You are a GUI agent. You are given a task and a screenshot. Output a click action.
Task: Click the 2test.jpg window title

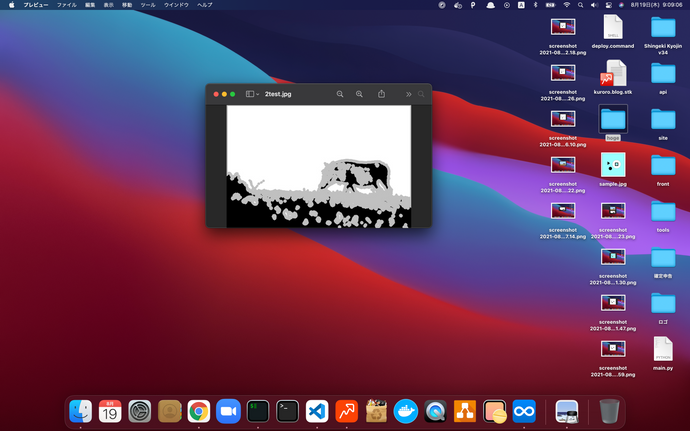(x=278, y=94)
